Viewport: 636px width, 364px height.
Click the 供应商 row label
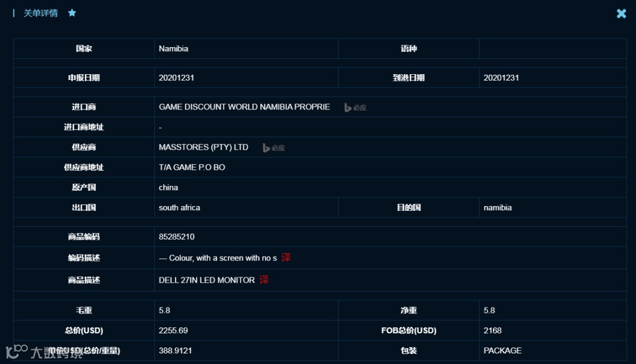tap(84, 147)
